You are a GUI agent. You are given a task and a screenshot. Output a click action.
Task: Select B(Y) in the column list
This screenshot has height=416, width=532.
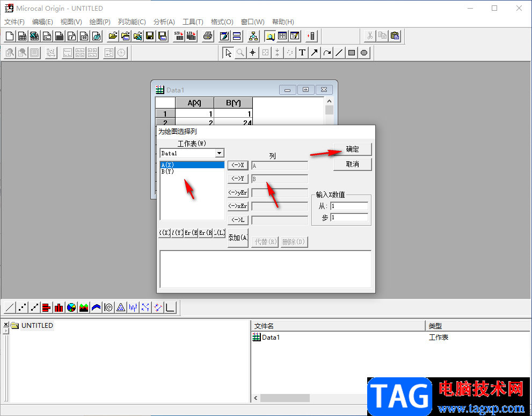[192, 171]
